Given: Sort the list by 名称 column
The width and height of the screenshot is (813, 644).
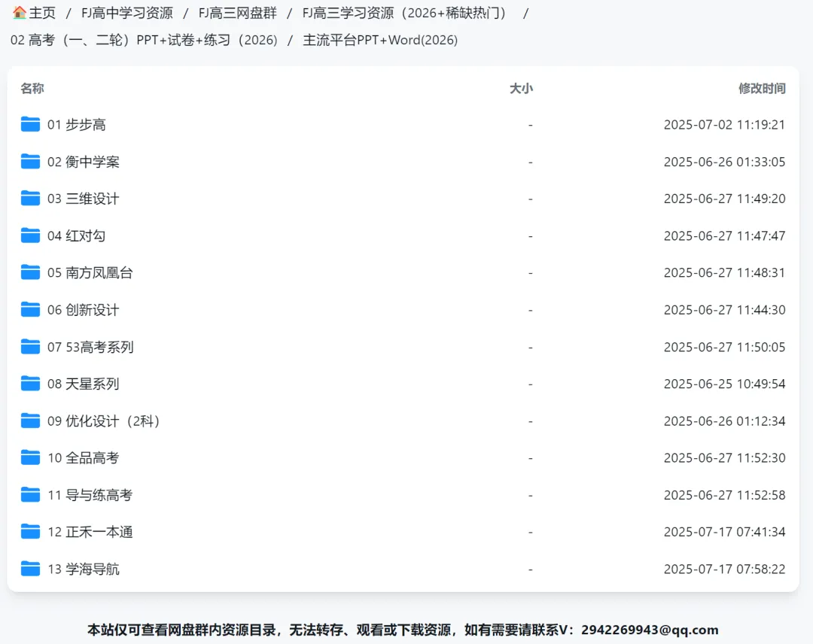Looking at the screenshot, I should (32, 88).
